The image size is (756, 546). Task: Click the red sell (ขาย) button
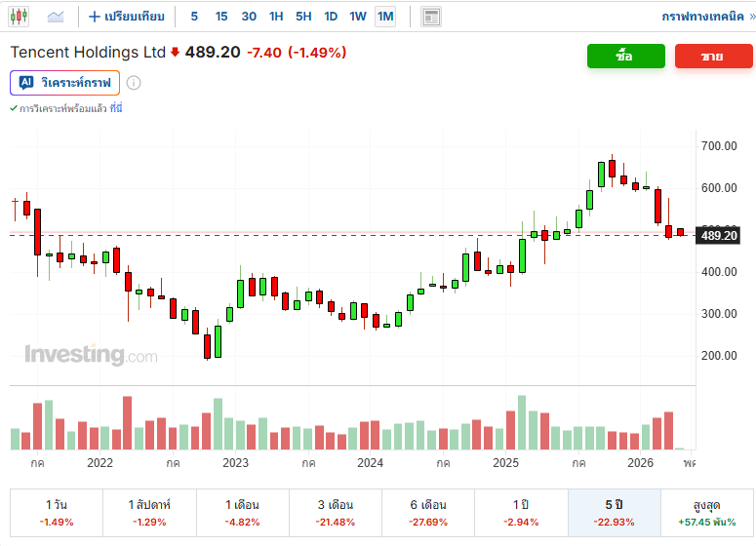click(714, 56)
